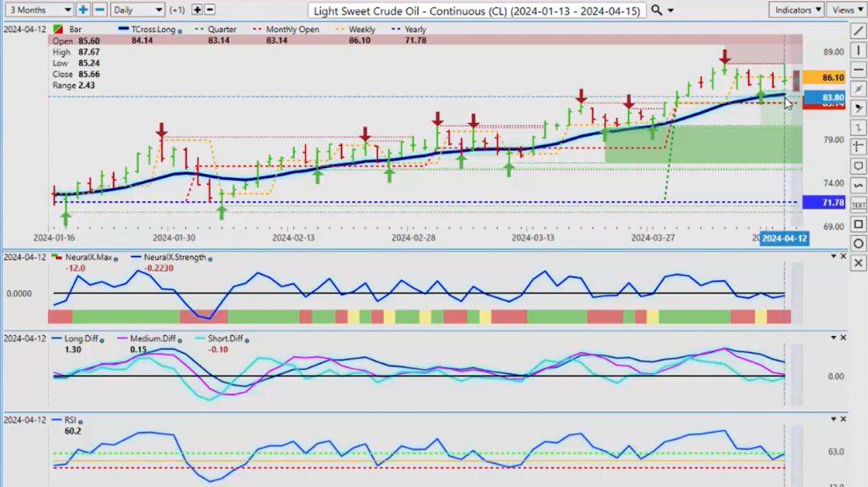The image size is (868, 487).
Task: Toggle the NeuralX.Strength indicator dot
Action: [210, 259]
